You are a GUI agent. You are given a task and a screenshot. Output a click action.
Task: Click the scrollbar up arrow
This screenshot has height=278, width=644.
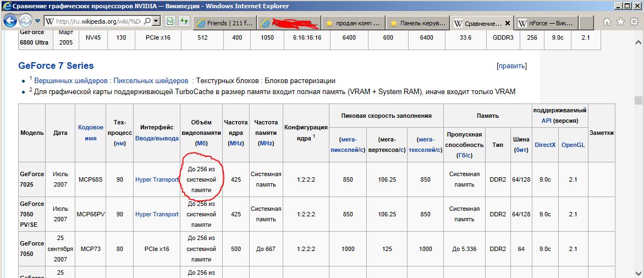point(638,43)
